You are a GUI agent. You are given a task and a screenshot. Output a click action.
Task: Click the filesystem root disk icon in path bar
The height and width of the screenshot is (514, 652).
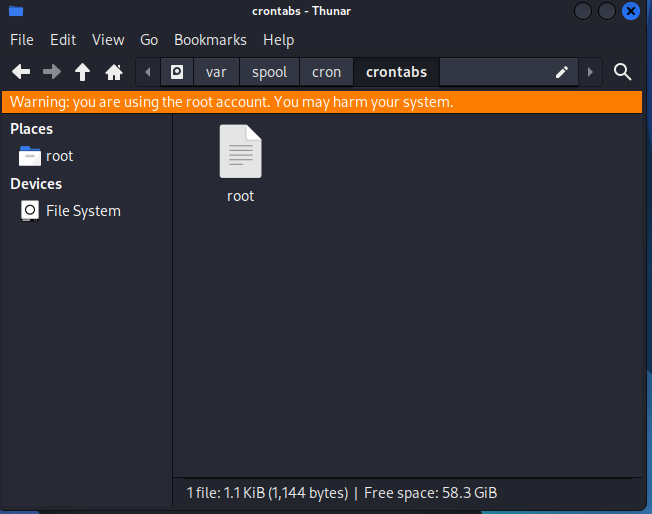tap(177, 72)
